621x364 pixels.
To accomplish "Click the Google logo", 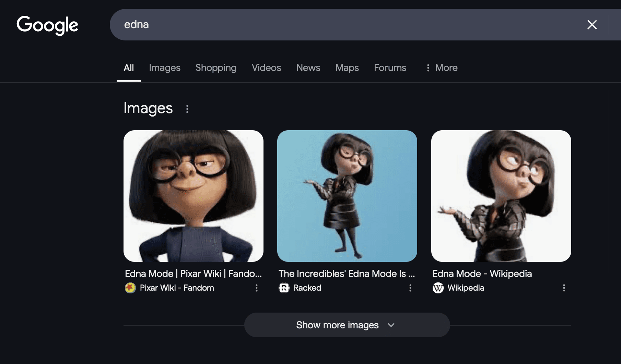I will point(47,25).
